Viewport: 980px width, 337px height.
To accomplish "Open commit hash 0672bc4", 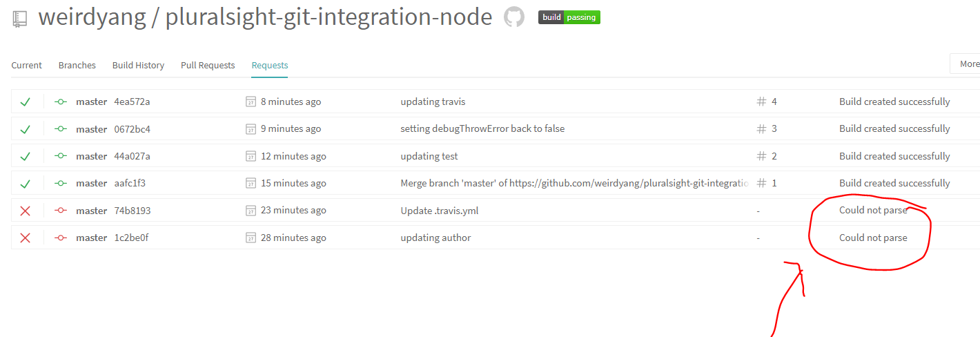I will 132,129.
